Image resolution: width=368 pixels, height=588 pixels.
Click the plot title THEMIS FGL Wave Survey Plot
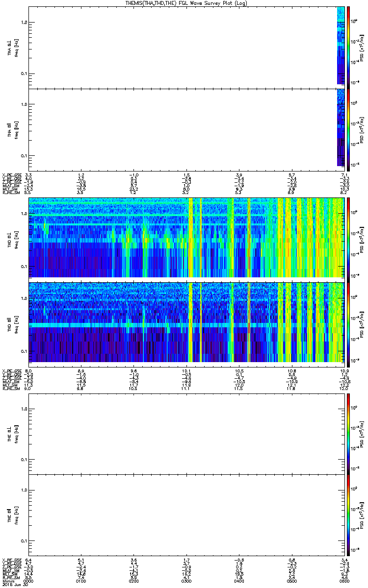pyautogui.click(x=187, y=3)
